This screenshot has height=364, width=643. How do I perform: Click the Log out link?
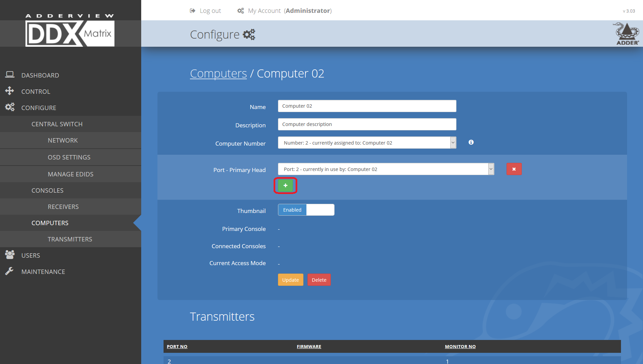pyautogui.click(x=210, y=11)
